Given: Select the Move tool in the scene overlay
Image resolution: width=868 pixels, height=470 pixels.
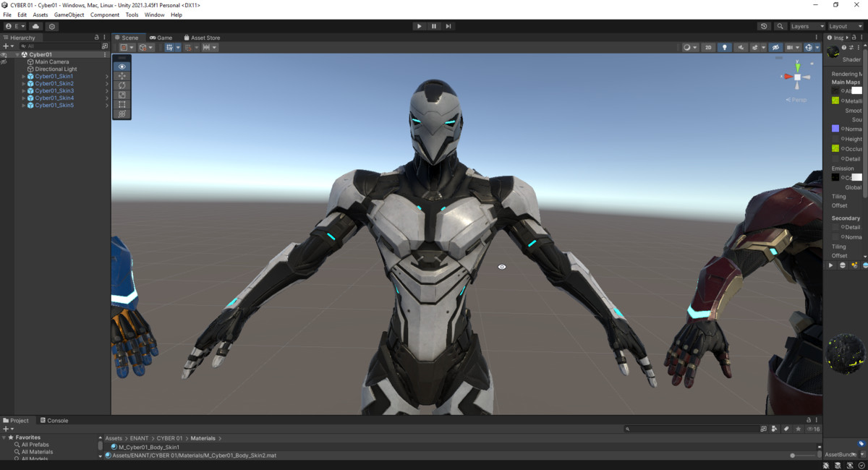Looking at the screenshot, I should coord(122,76).
